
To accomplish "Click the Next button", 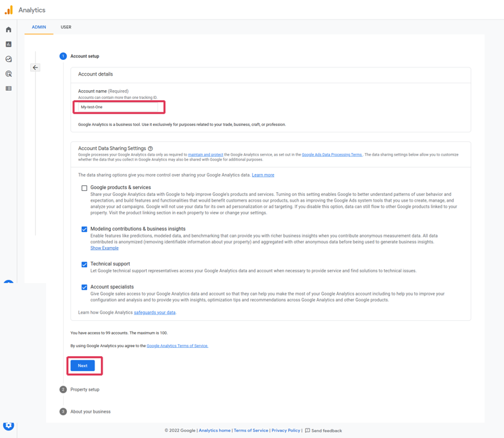I will tap(84, 366).
